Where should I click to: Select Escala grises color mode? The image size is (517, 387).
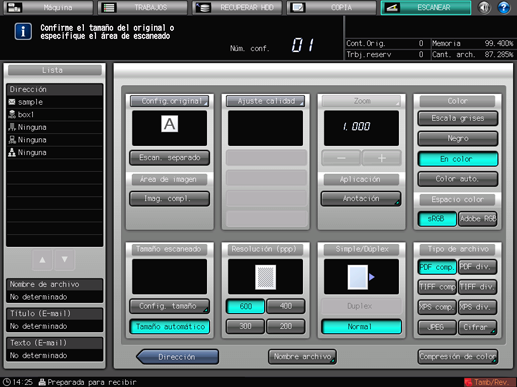point(458,118)
